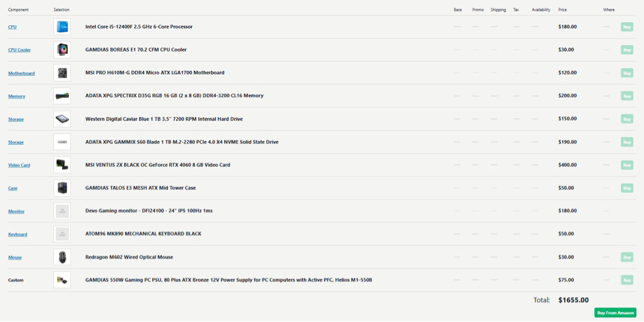The width and height of the screenshot is (644, 322).
Task: Click the Redragon M602 mouse thumbnail
Action: (62, 257)
